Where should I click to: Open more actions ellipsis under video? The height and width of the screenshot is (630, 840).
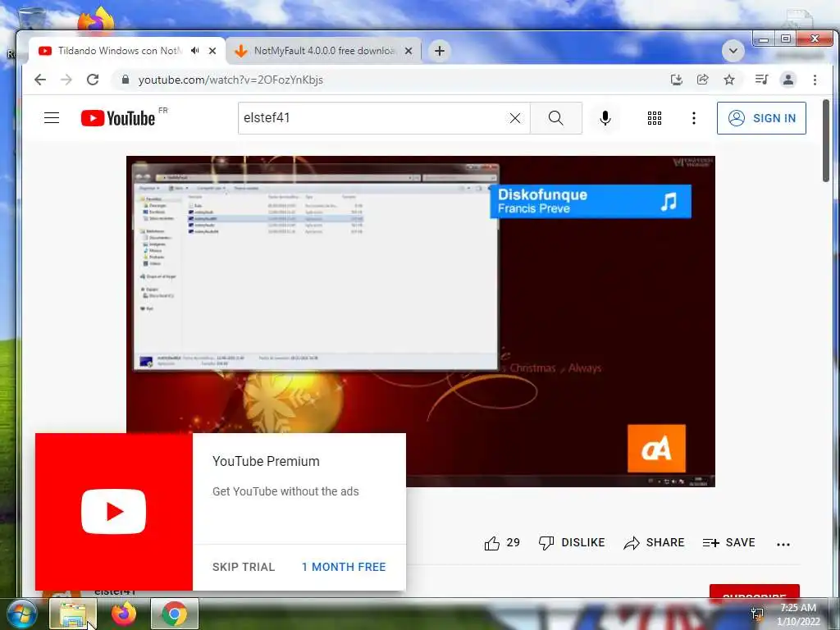(783, 545)
